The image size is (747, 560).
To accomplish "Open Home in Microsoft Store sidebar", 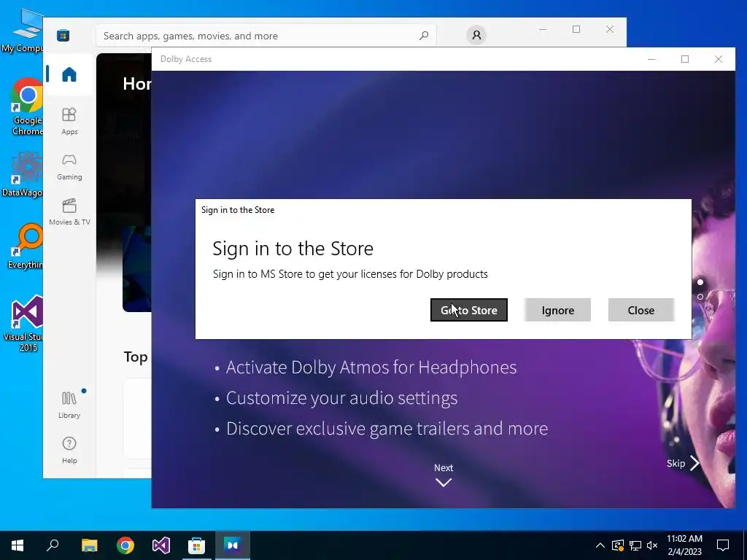I will tap(69, 75).
